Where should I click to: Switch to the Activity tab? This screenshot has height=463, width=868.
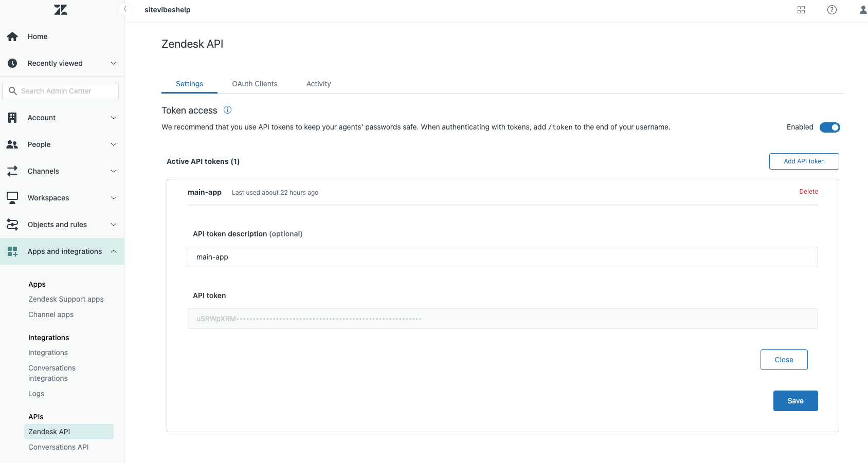click(x=318, y=84)
